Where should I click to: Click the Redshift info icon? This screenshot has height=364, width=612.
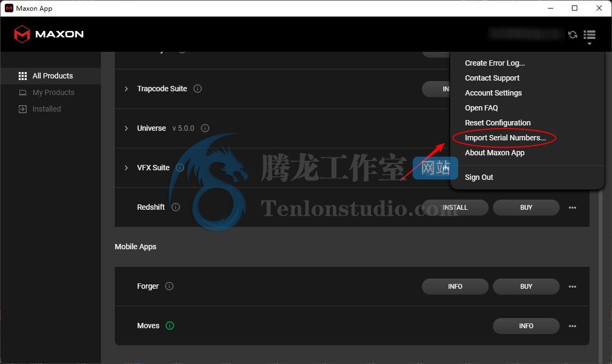pos(176,207)
